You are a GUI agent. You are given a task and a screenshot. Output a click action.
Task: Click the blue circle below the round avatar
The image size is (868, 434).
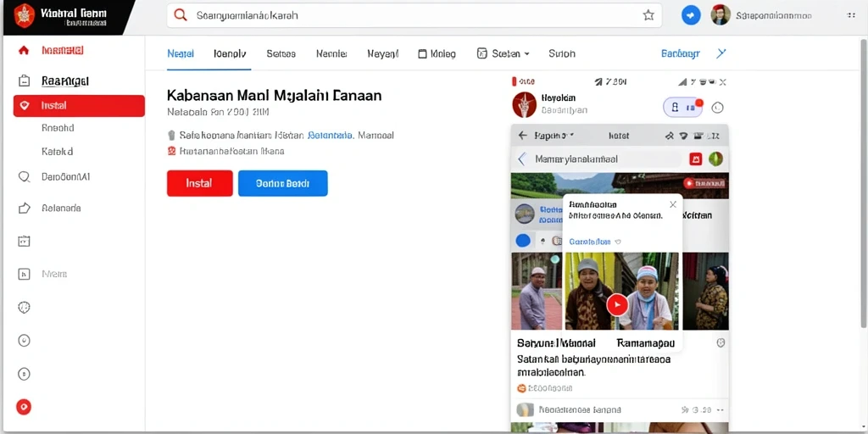pos(523,241)
